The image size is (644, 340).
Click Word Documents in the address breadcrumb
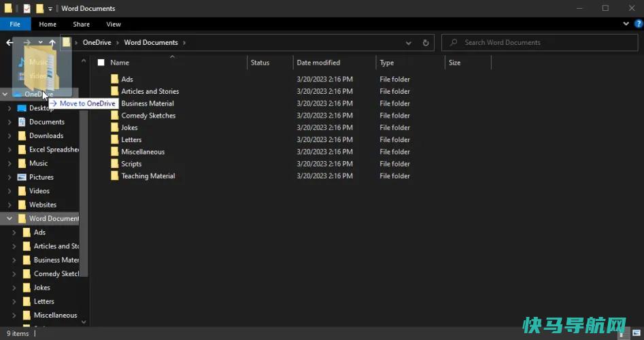pyautogui.click(x=151, y=42)
